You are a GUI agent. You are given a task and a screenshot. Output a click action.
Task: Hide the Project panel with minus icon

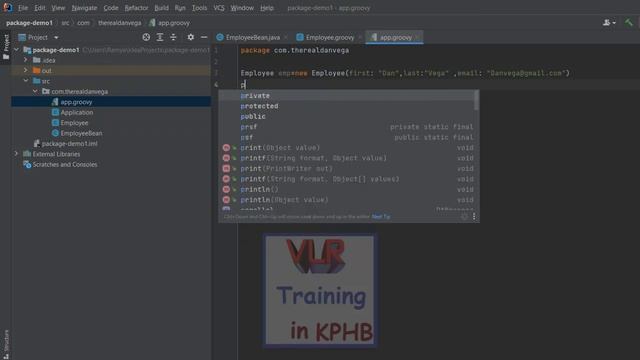tap(204, 37)
